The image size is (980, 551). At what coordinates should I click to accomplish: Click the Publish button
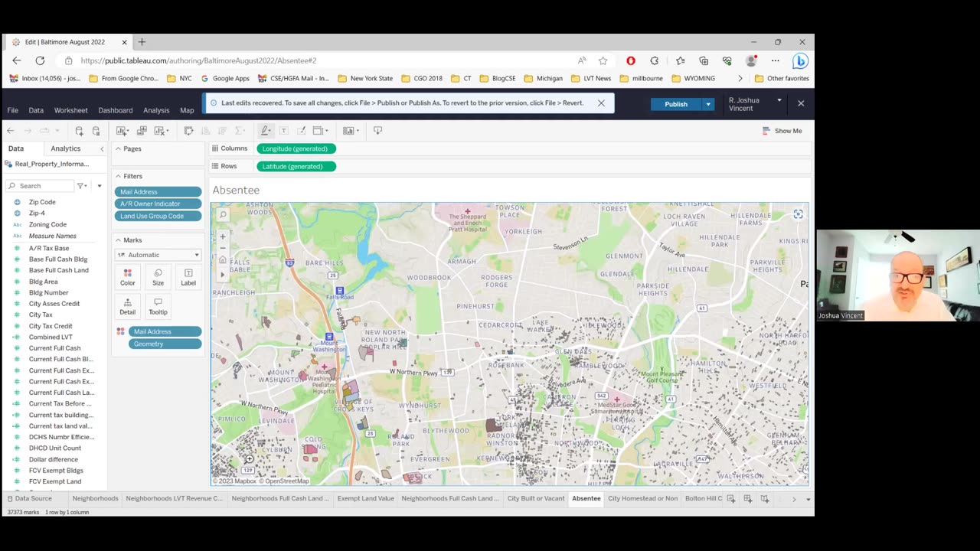(676, 104)
